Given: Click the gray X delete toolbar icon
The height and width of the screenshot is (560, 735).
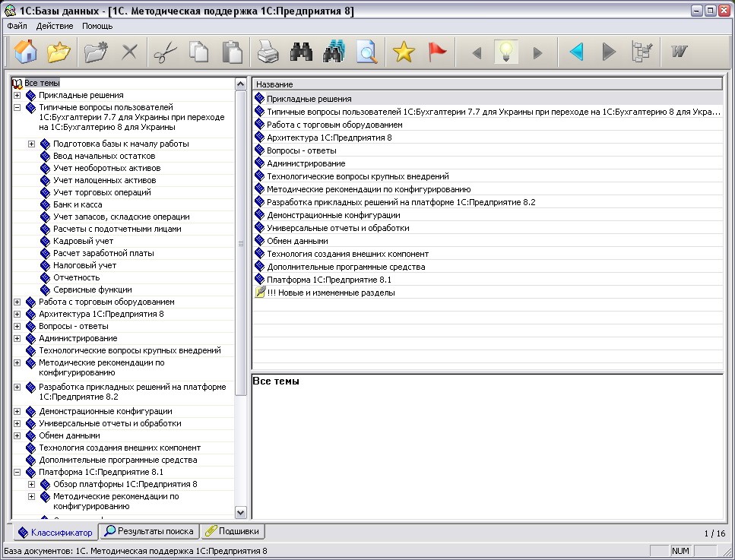Looking at the screenshot, I should click(x=129, y=52).
